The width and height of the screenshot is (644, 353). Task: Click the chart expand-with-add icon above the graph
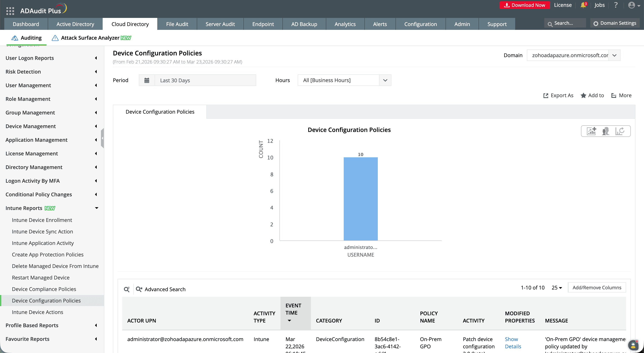pos(591,131)
